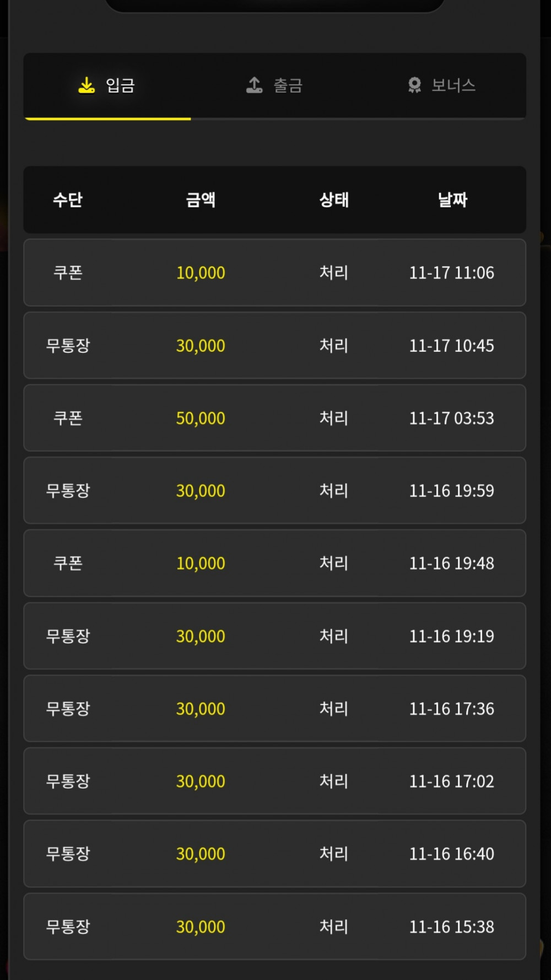Open the 무통장 row dated 11-16 17:02

[x=274, y=781]
